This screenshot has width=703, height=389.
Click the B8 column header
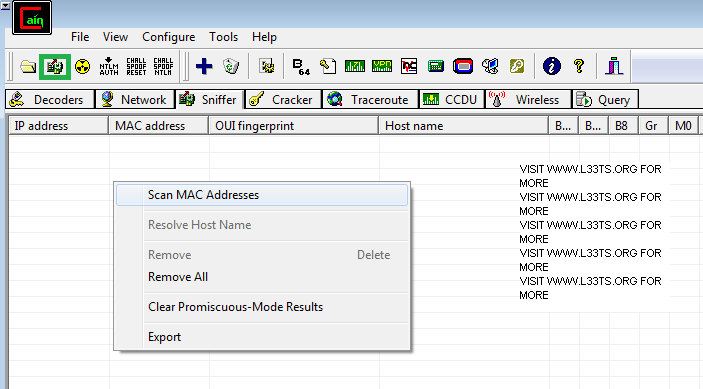click(623, 126)
